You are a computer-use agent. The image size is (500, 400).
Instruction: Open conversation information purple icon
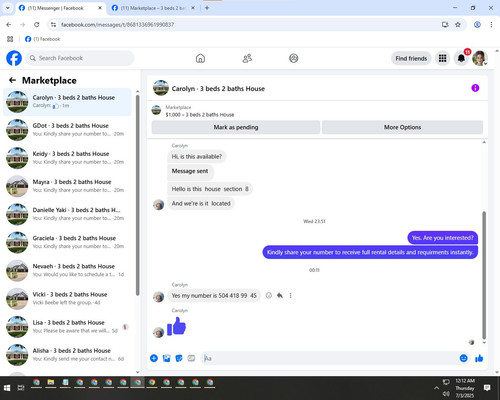475,88
